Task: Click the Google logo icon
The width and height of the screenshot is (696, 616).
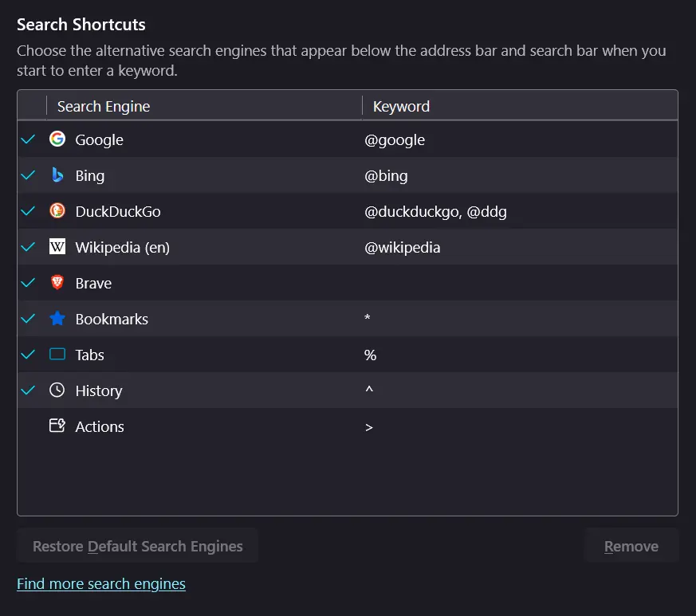Action: tap(57, 139)
